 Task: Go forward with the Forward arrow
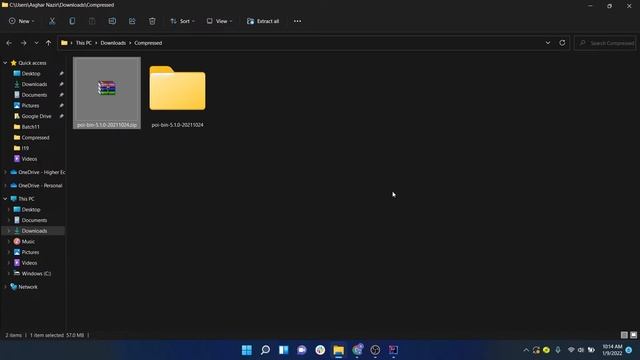(x=24, y=43)
